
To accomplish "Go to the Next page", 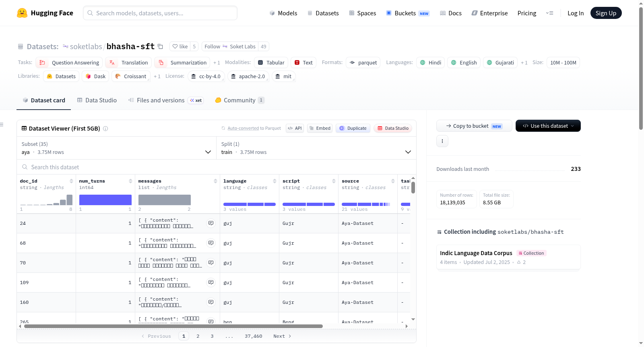I will pos(282,336).
